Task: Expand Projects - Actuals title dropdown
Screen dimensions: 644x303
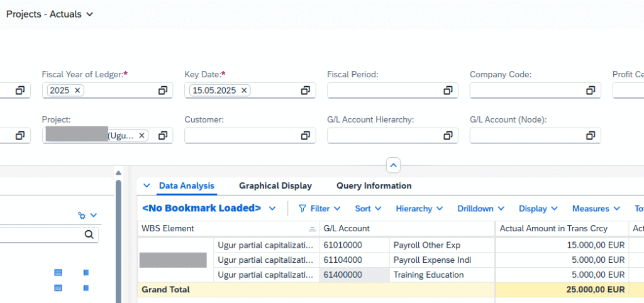Action: point(89,14)
